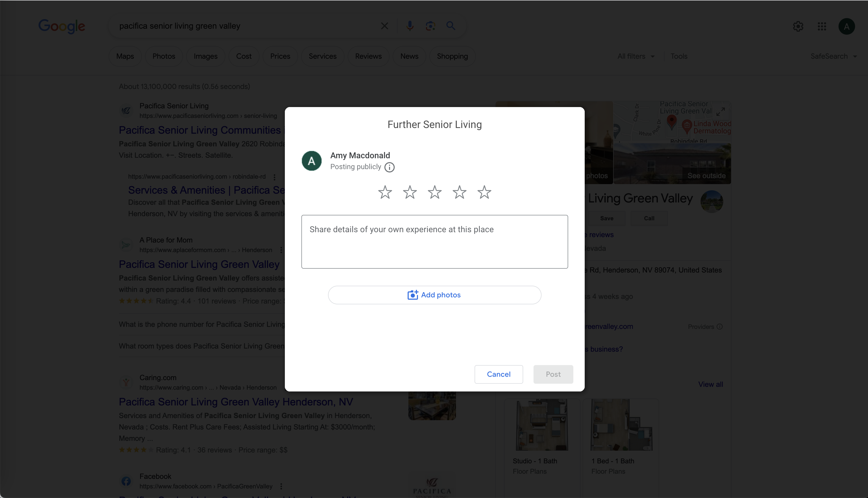
Task: Rate three stars in review dialog
Action: click(435, 192)
